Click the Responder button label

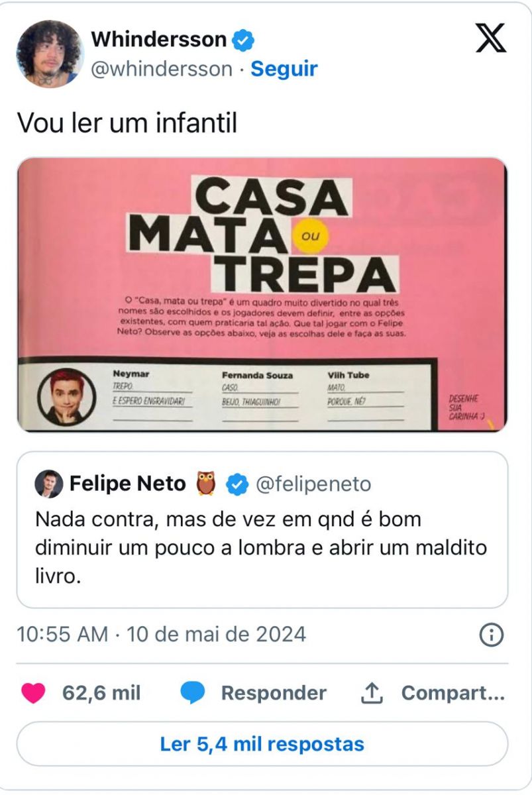(x=274, y=693)
